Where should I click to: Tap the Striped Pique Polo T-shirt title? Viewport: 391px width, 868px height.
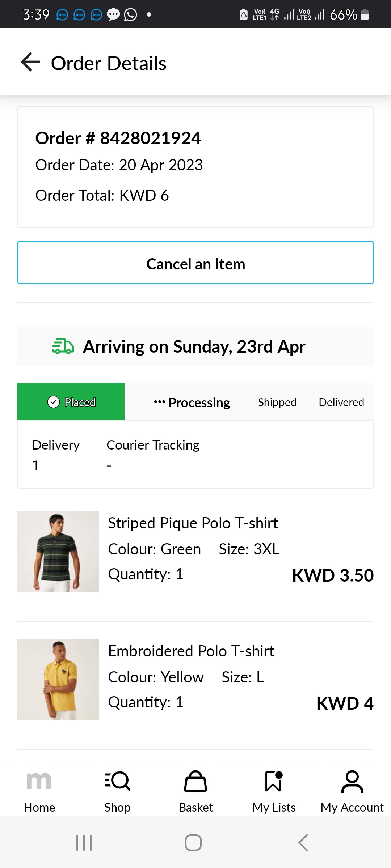pyautogui.click(x=193, y=523)
